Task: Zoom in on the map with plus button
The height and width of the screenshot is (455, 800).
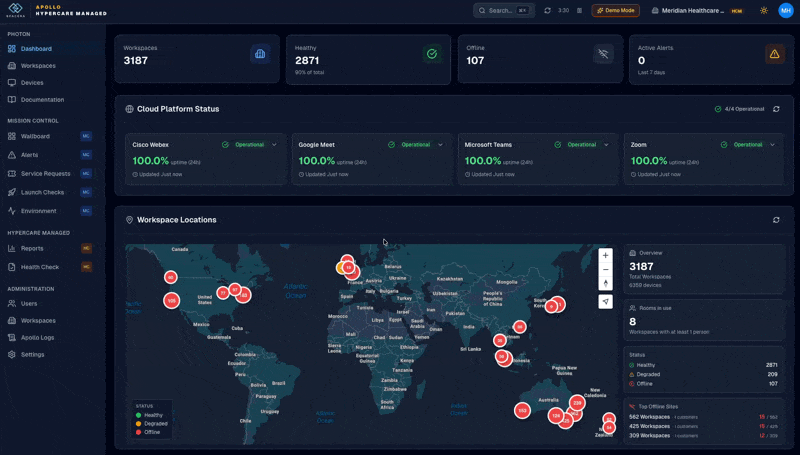Action: coord(605,256)
